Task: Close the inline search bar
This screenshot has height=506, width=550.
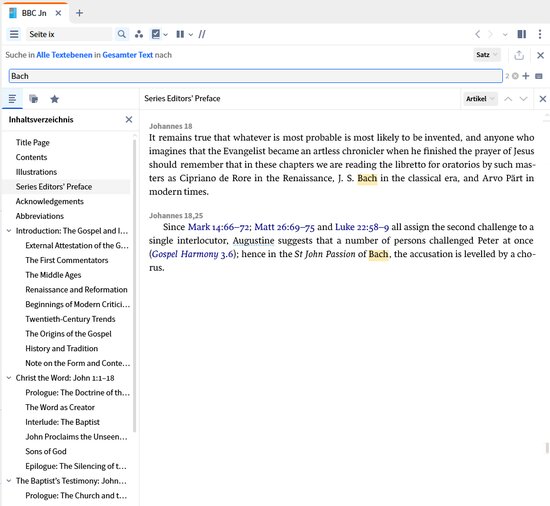Action: coord(541,55)
